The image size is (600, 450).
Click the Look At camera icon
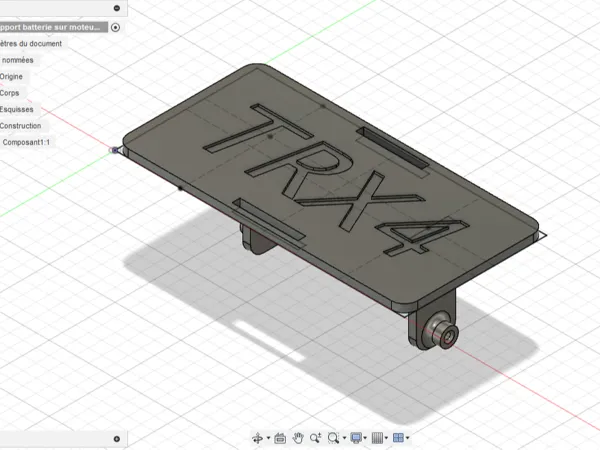[x=280, y=438]
